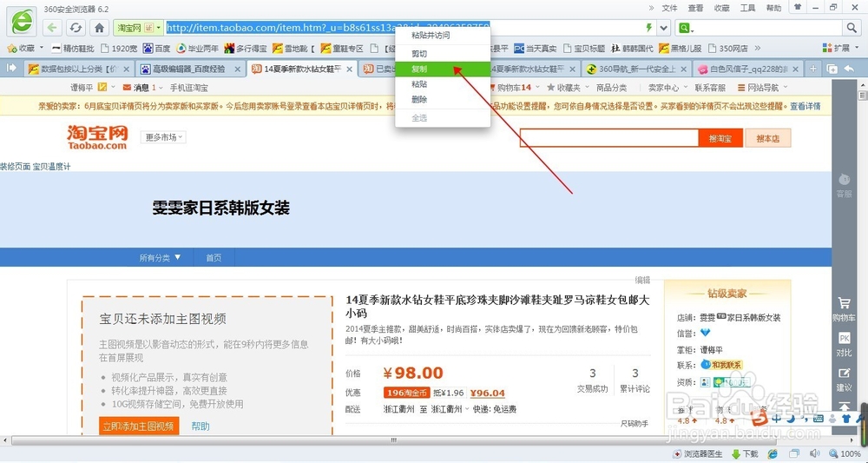Click the 搜本店 button

[x=768, y=138]
